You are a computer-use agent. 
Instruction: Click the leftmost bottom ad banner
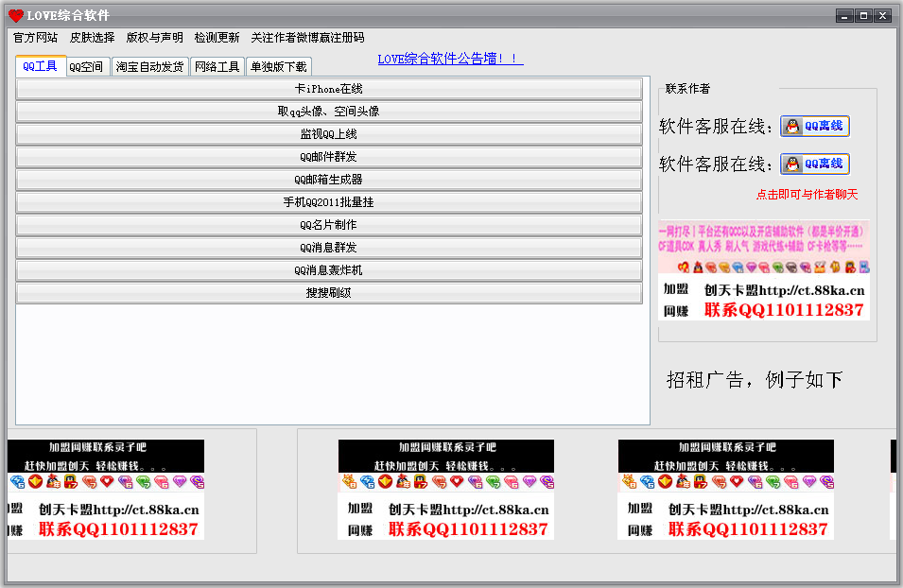(106, 490)
